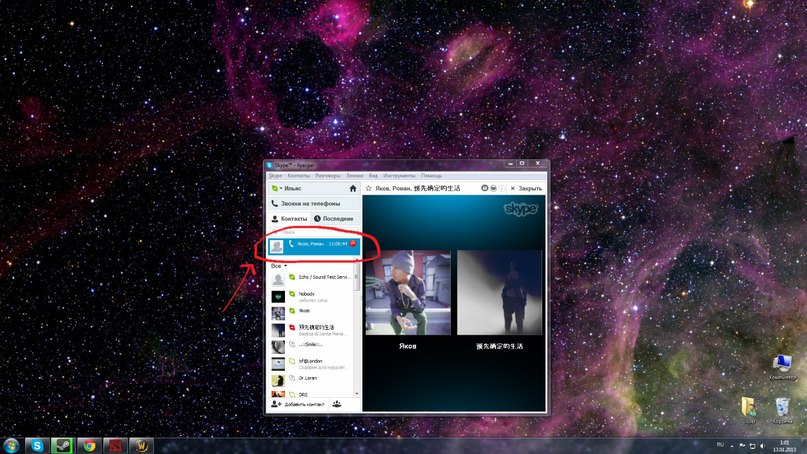The height and width of the screenshot is (454, 807).
Task: Select the Chinese-named contact in the list
Action: pos(311,330)
